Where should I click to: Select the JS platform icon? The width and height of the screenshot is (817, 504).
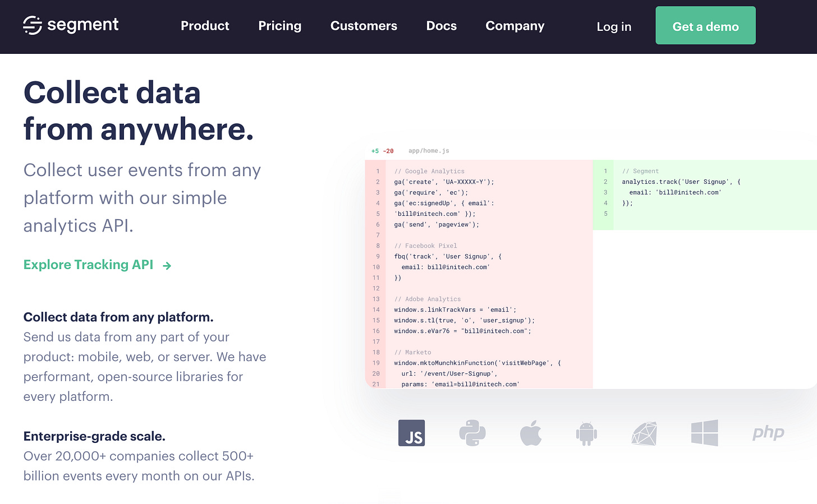[411, 433]
